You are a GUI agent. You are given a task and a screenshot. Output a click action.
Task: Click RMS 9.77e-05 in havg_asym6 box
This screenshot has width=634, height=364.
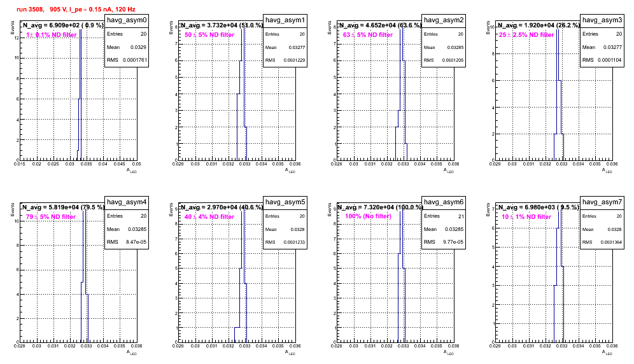(444, 242)
